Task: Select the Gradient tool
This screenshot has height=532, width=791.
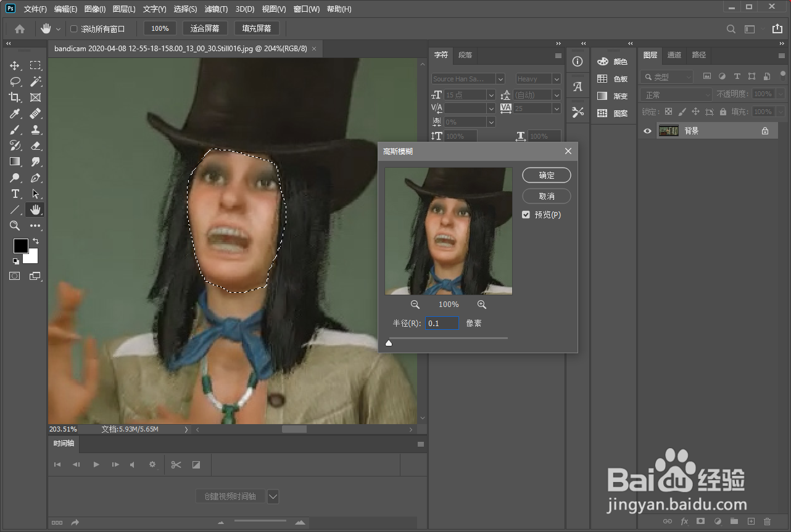Action: coord(15,162)
